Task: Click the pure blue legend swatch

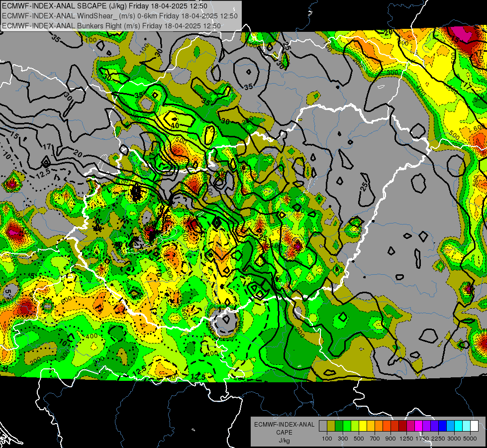Action: click(x=443, y=426)
